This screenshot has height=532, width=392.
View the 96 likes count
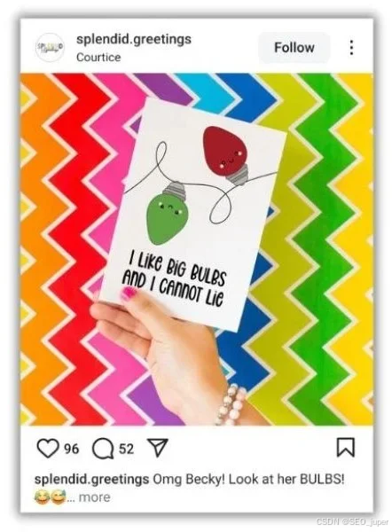pos(71,449)
